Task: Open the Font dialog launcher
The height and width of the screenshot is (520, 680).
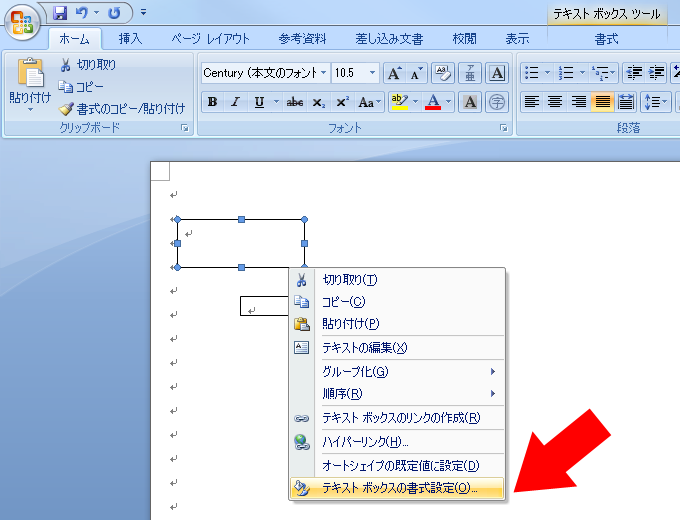Action: click(x=504, y=129)
